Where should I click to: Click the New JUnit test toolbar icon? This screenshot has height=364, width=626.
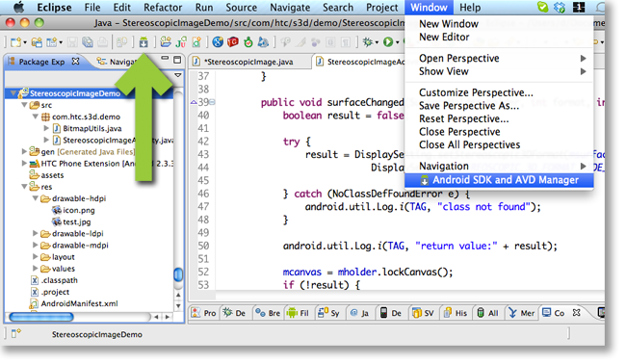pos(181,42)
